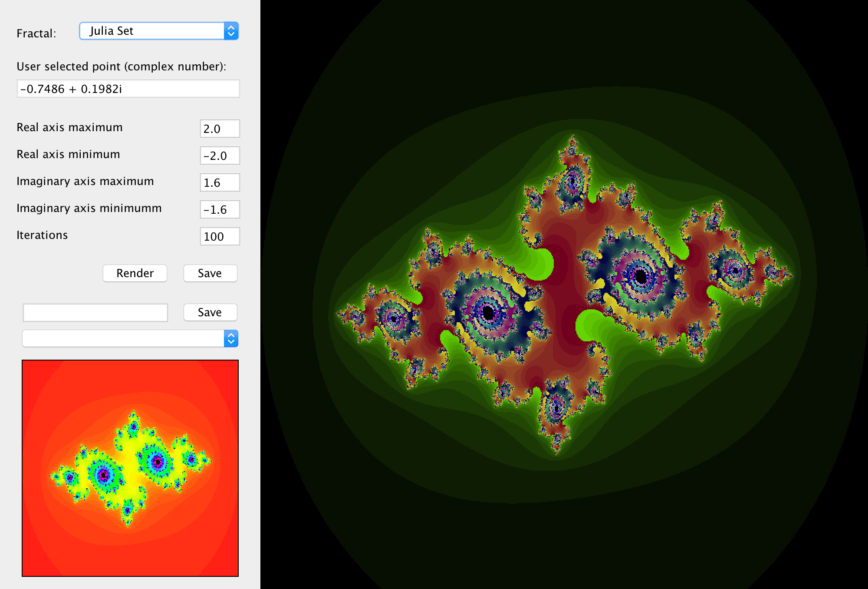
Task: Focus the Imaginary axis minimum field
Action: [220, 209]
